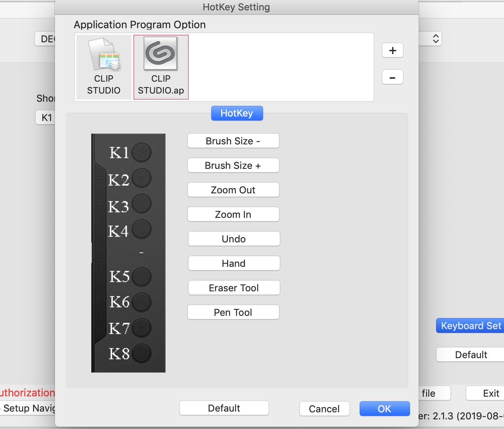Click the K1 key on the tablet image
The width and height of the screenshot is (504, 429).
[x=141, y=153]
